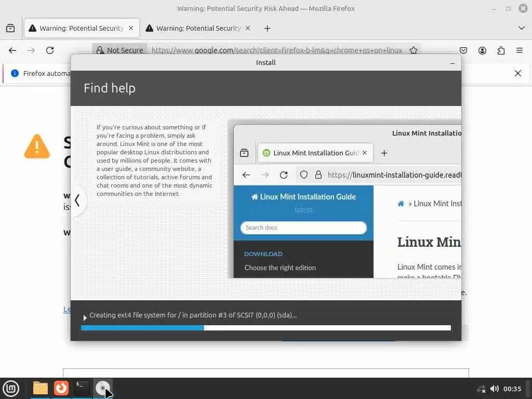Image resolution: width=532 pixels, height=399 pixels.
Task: Dismiss the Firefox notification bar
Action: point(518,73)
